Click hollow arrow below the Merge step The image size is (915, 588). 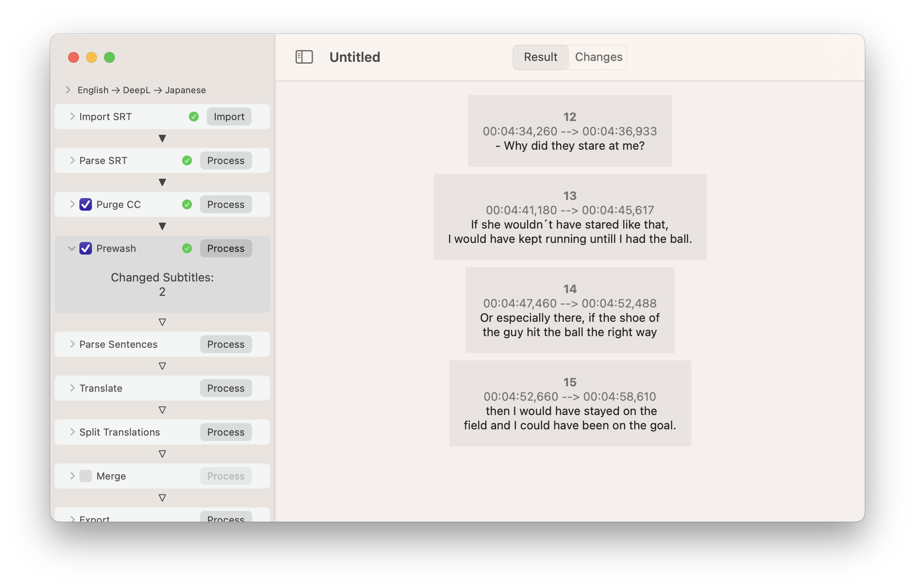tap(162, 498)
